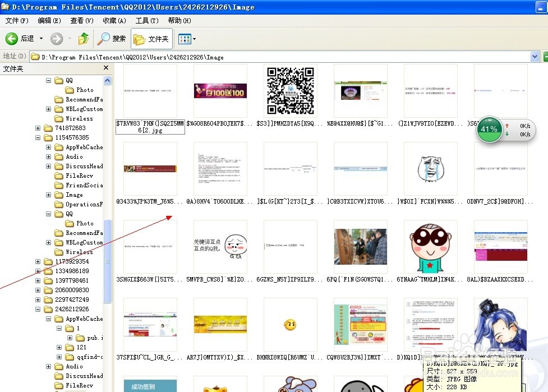Click file name CQW8U2BJ3%}}IMXT
The width and height of the screenshot is (548, 392).
[x=360, y=357]
